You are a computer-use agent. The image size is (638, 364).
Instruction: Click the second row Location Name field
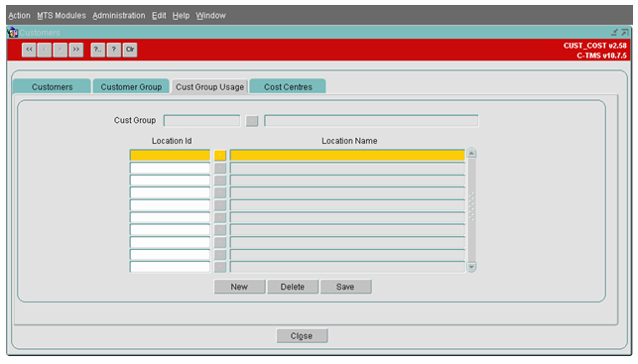(x=347, y=168)
